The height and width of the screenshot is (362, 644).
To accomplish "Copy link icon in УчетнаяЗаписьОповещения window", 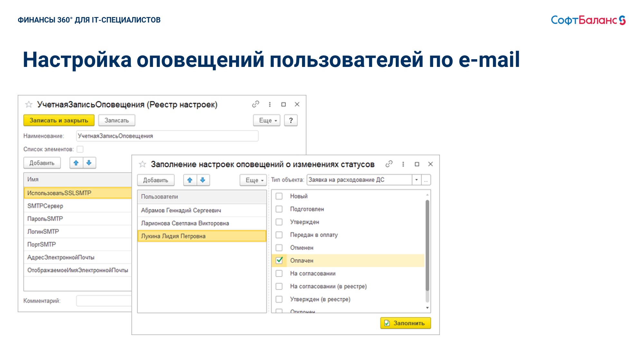I will [x=256, y=104].
